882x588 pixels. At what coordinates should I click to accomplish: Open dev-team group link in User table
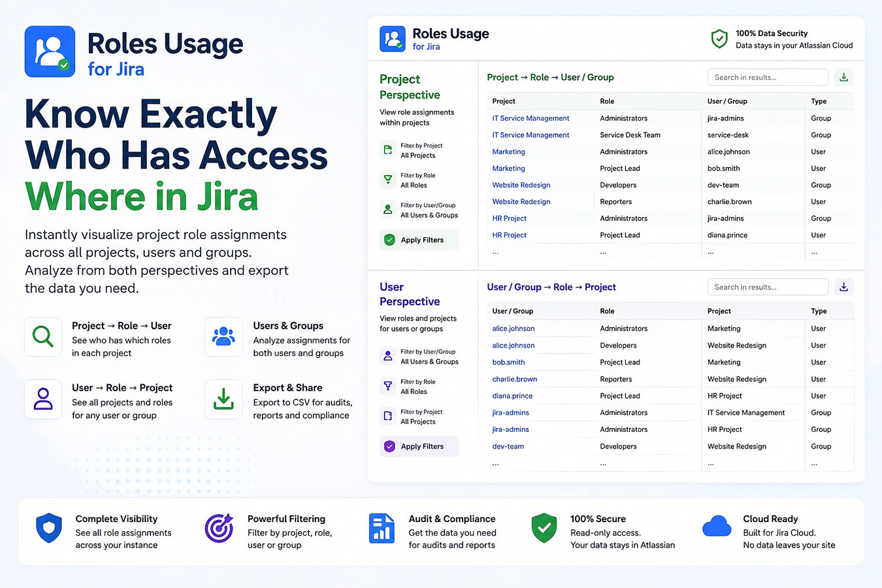508,446
